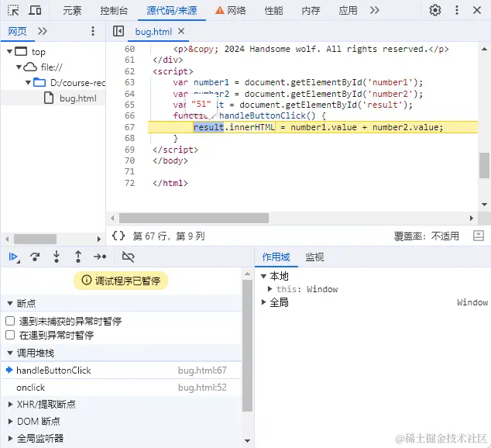The image size is (491, 448).
Task: Enable 在遇到异常时暂停 checkbox
Action: click(x=10, y=335)
